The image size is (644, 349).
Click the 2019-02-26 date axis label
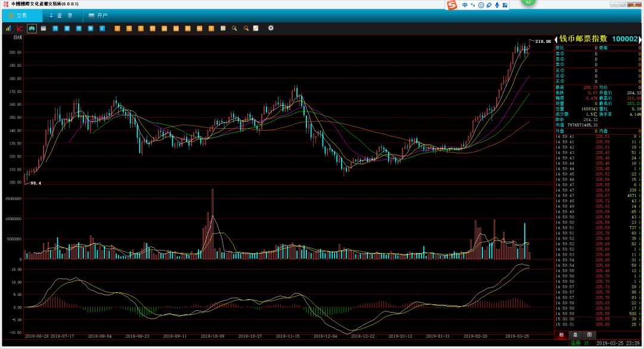[x=476, y=336]
